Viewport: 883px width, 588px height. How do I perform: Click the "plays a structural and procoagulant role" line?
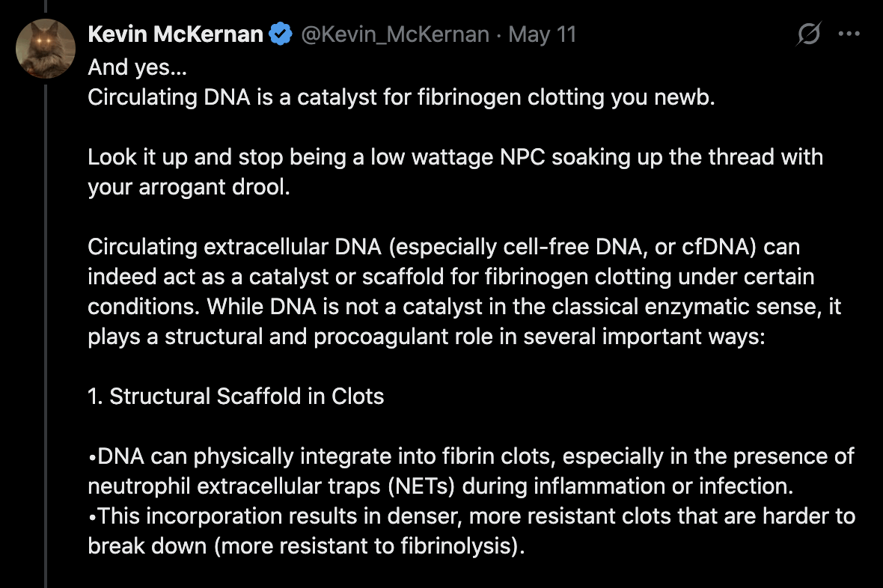[x=426, y=337]
